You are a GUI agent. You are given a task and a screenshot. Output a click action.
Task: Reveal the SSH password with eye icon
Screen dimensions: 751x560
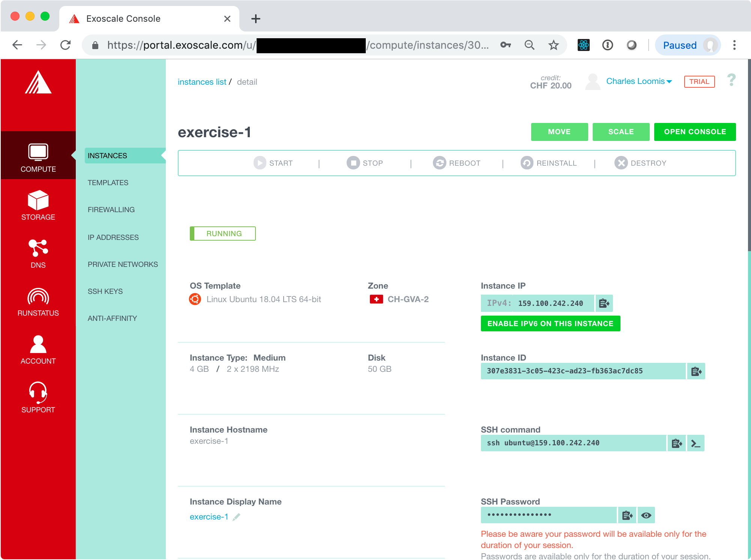tap(646, 515)
